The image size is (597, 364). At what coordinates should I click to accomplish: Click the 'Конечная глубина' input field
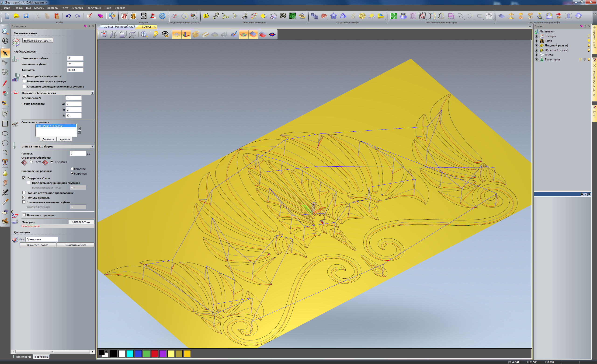75,64
